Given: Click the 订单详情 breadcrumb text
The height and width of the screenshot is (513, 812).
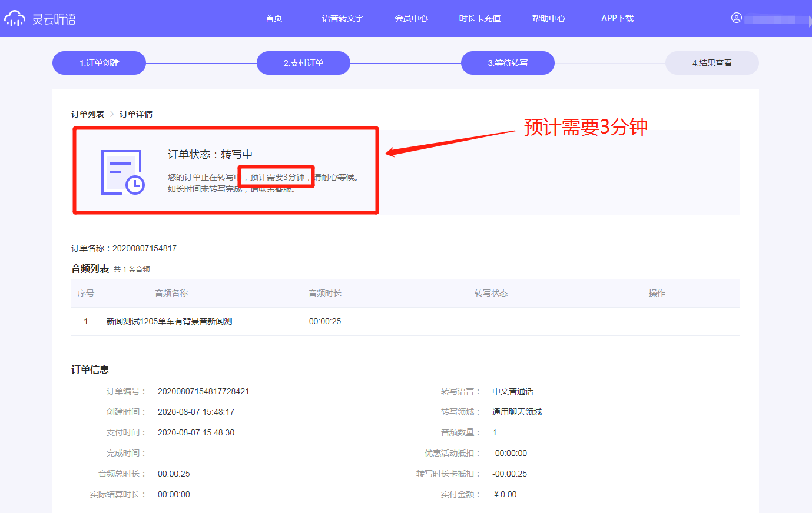Looking at the screenshot, I should coord(136,114).
